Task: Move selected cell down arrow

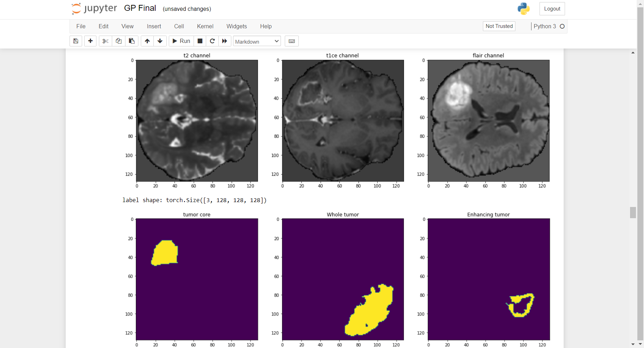Action: point(160,41)
